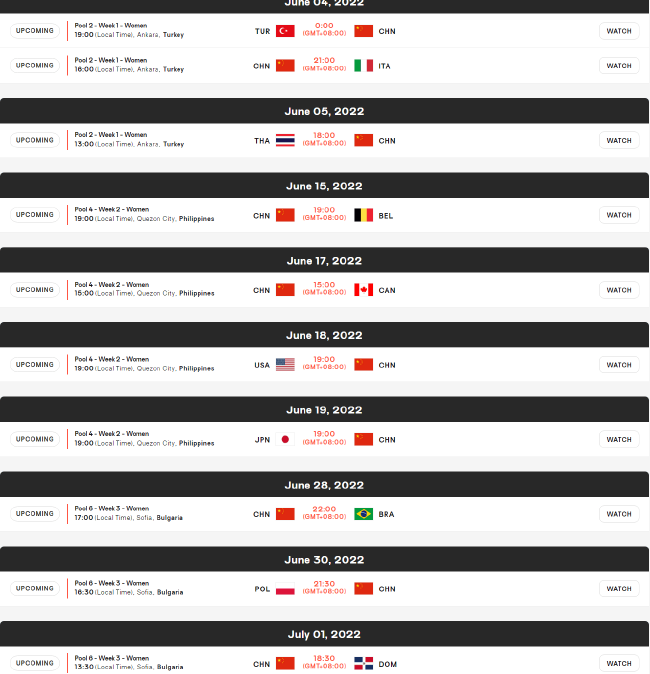Click the USA flag icon
Viewport: 650px width, 674px height.
(x=285, y=365)
